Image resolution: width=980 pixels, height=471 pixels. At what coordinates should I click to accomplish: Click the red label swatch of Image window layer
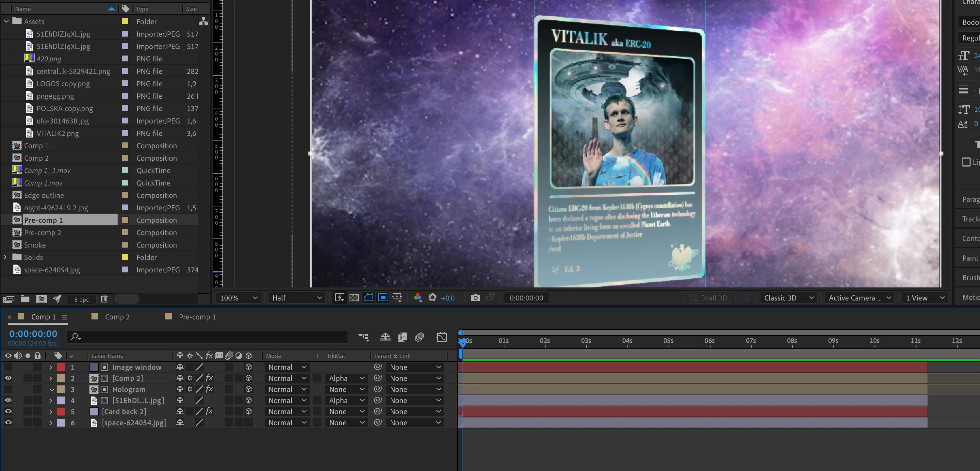[61, 367]
